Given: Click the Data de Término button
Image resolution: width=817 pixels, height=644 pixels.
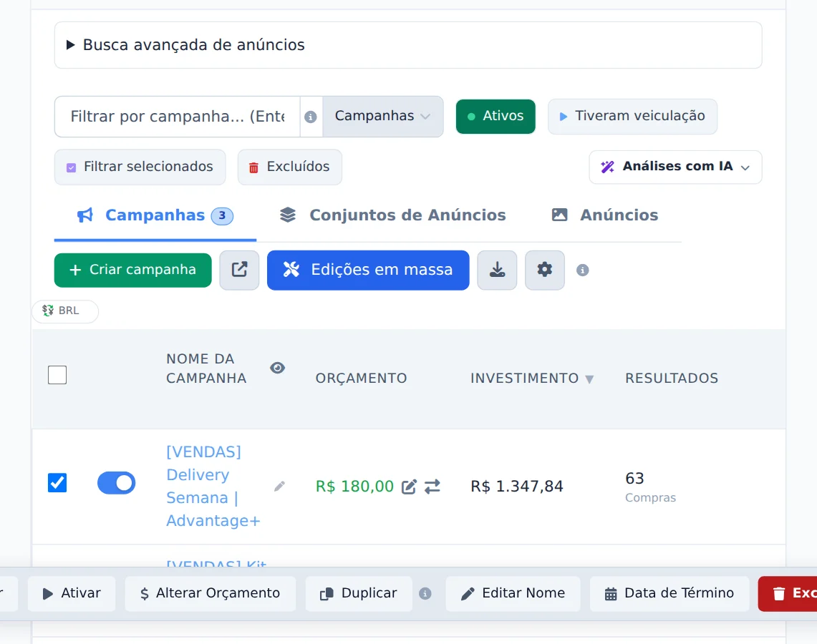Looking at the screenshot, I should (x=669, y=593).
